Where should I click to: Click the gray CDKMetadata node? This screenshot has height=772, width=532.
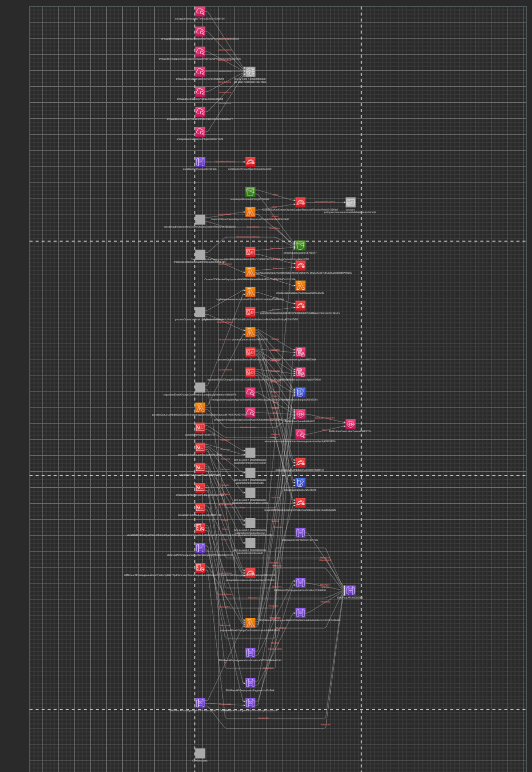tap(200, 753)
